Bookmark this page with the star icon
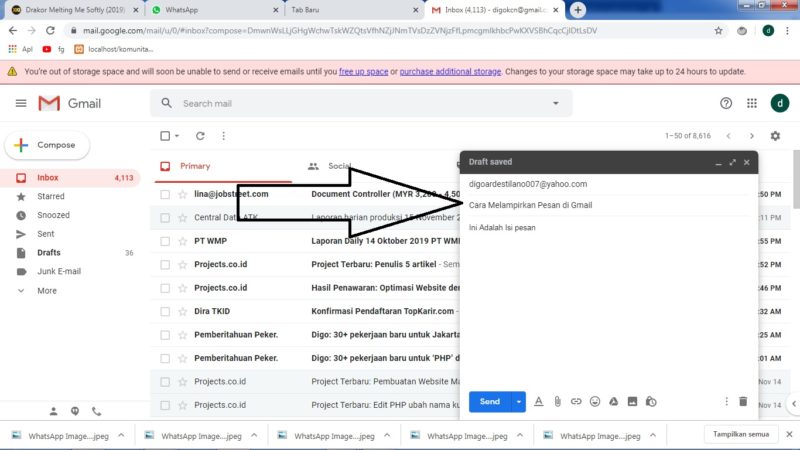Viewport: 800px width, 450px height. [718, 31]
